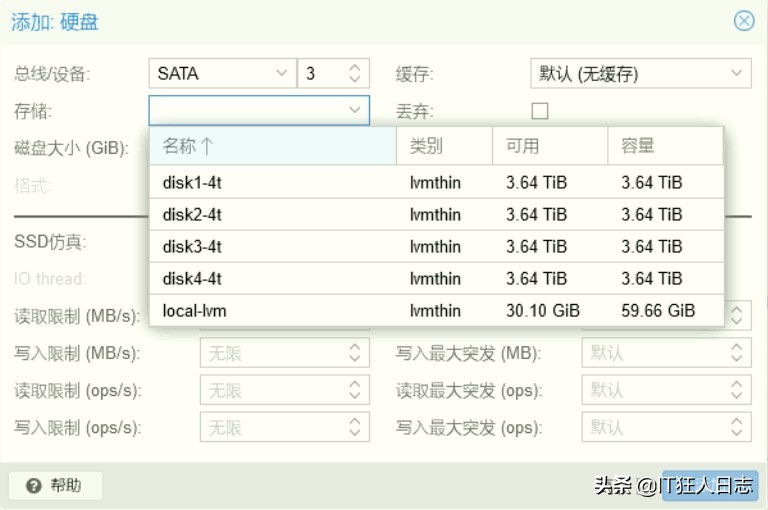Screen dimensions: 768x510
Task: Select disk3-4t storage row
Action: (x=436, y=246)
